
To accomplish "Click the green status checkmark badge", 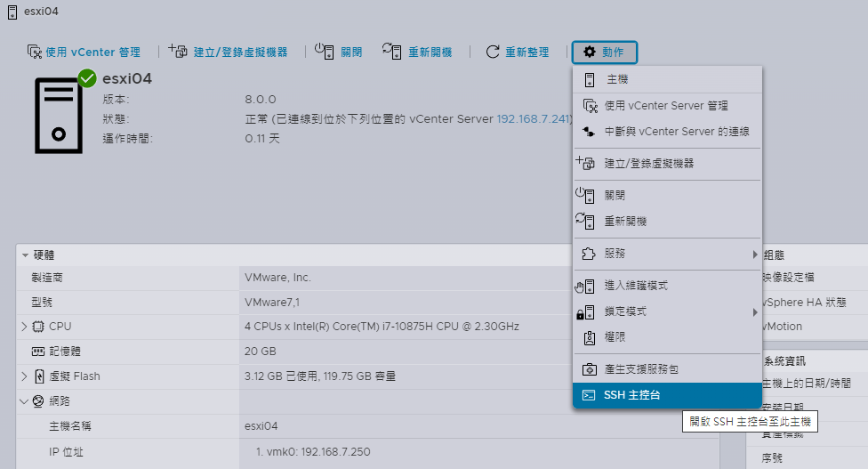I will 87,78.
